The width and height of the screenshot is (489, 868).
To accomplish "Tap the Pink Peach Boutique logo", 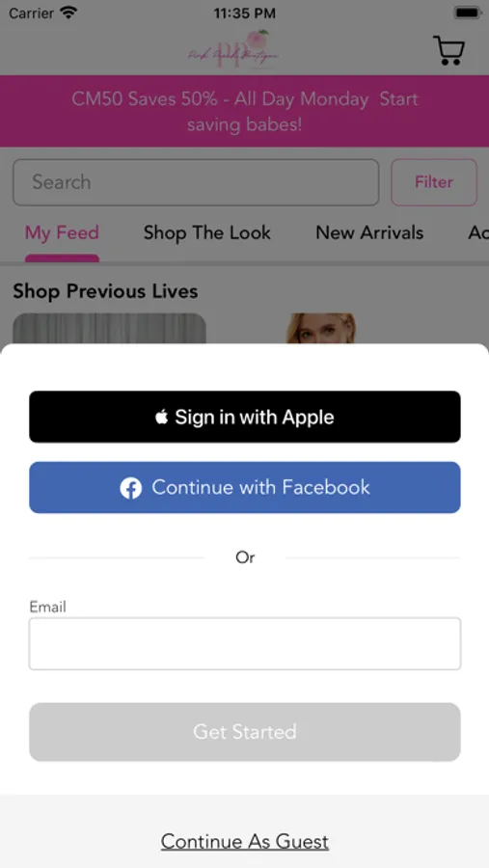I will click(233, 49).
